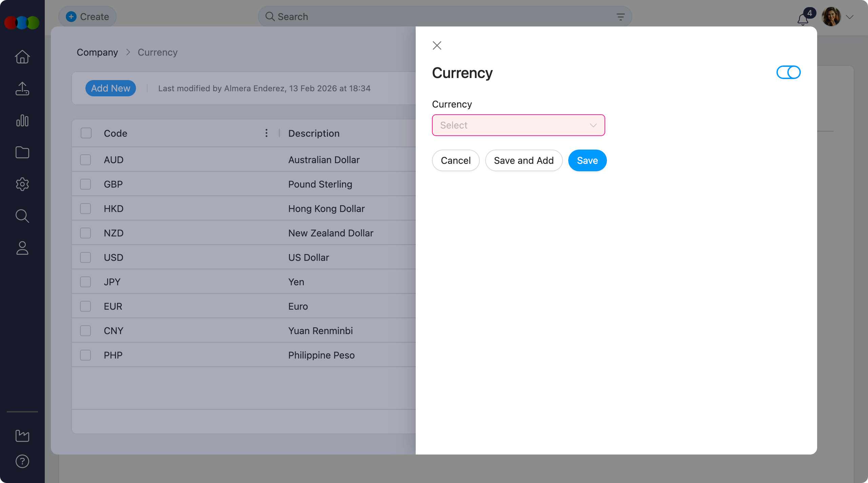
Task: Open the search filter icon
Action: [x=620, y=16]
